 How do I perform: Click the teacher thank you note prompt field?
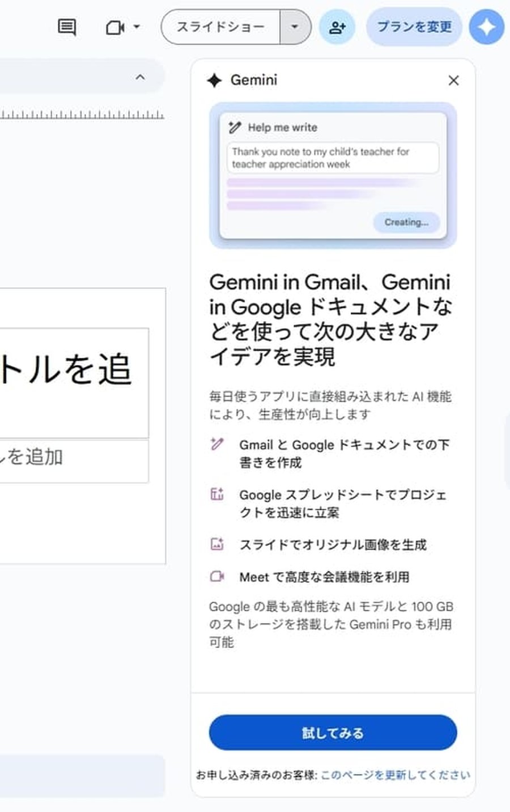click(x=333, y=159)
